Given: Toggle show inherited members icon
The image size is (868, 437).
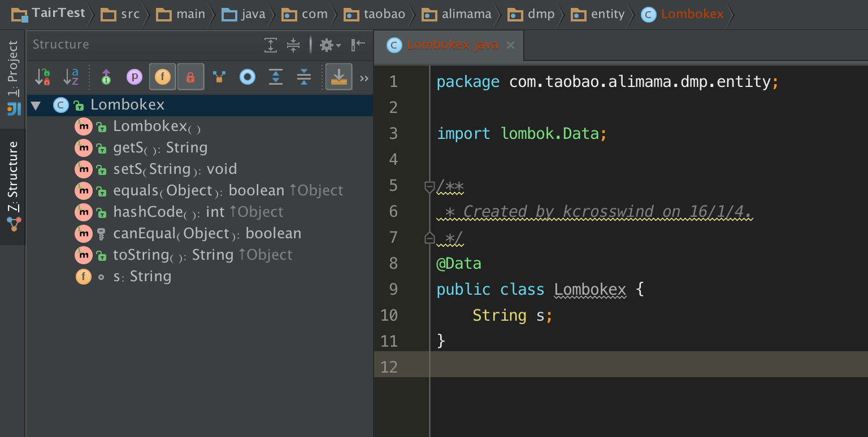Looking at the screenshot, I should click(x=106, y=77).
